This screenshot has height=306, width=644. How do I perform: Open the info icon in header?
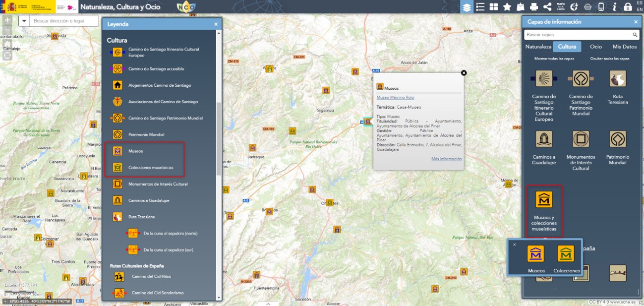point(615,7)
